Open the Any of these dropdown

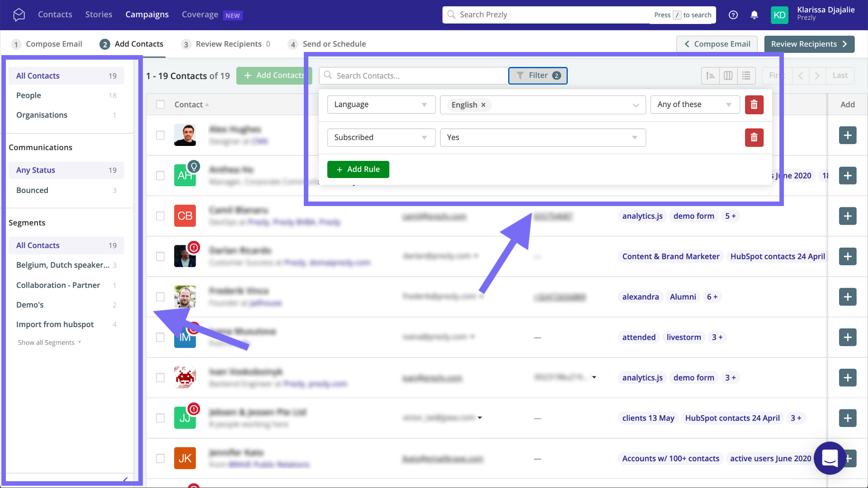coord(695,105)
